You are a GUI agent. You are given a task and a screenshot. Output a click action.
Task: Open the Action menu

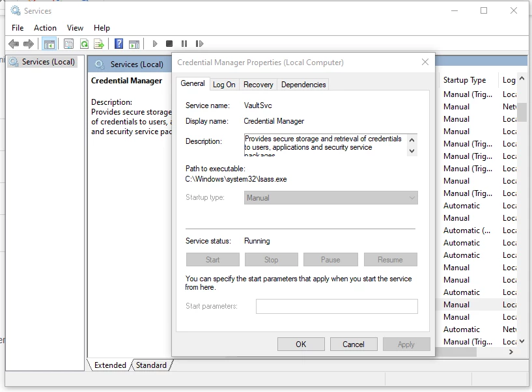pyautogui.click(x=45, y=28)
